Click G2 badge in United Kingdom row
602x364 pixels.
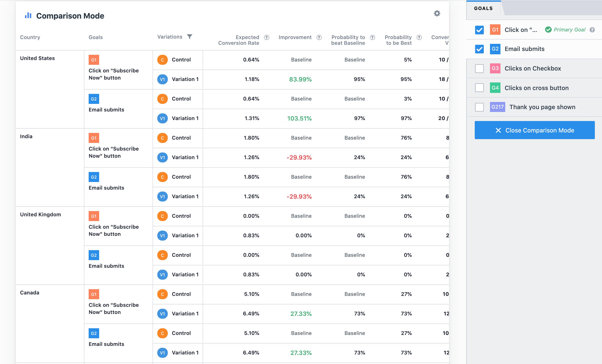pyautogui.click(x=94, y=255)
